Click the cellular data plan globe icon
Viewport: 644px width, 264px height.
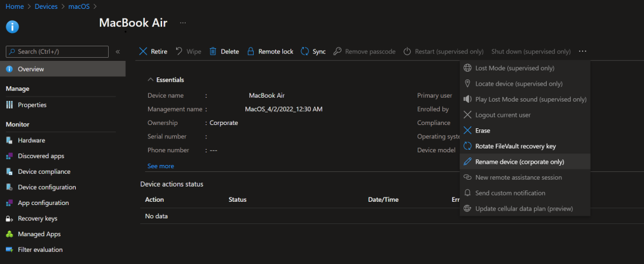click(467, 208)
